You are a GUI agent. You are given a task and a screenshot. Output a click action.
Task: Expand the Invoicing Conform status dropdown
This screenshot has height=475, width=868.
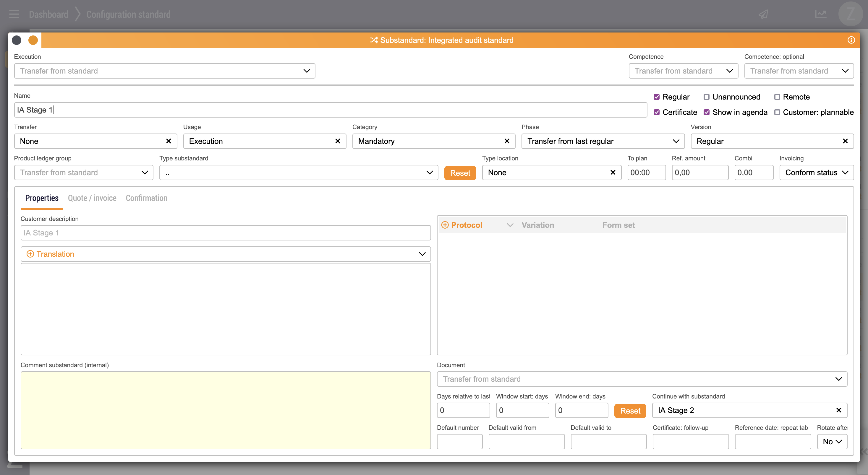click(816, 172)
